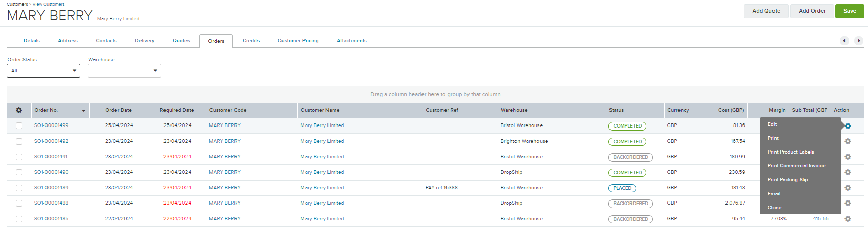Open grid settings gear in header

pyautogui.click(x=19, y=110)
